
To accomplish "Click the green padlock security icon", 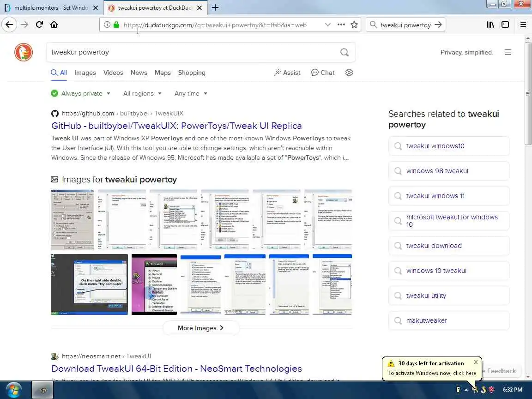I will coord(116,24).
